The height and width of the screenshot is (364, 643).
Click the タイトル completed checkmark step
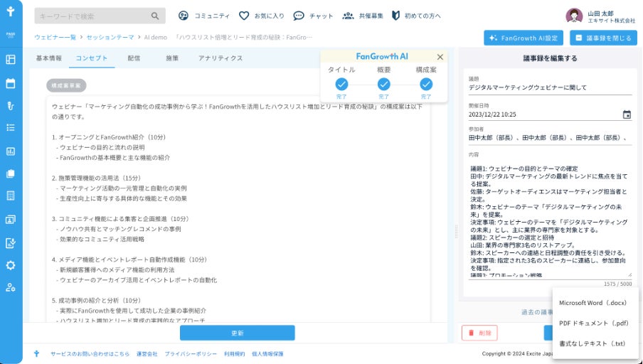pyautogui.click(x=341, y=85)
